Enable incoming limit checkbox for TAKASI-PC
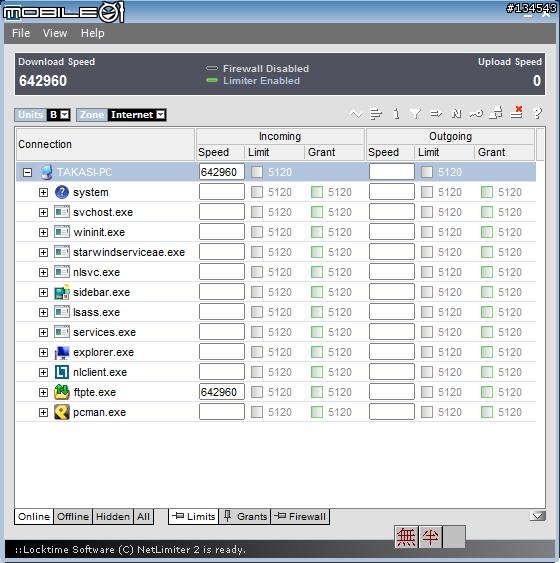Screen dimensions: 560x563 coord(257,172)
